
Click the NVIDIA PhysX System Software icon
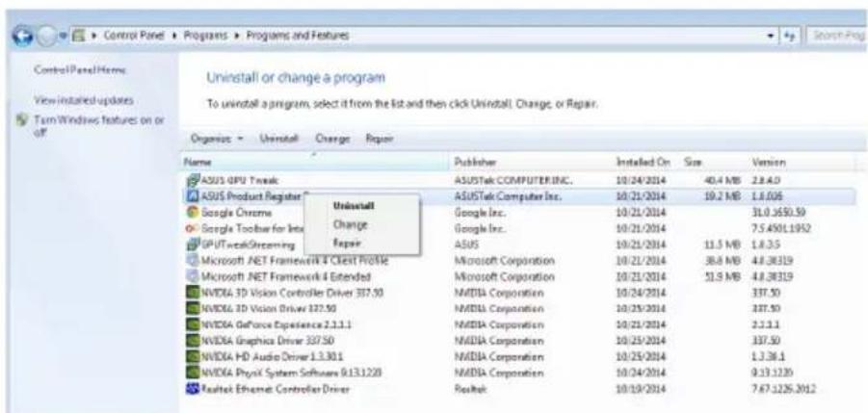(193, 374)
